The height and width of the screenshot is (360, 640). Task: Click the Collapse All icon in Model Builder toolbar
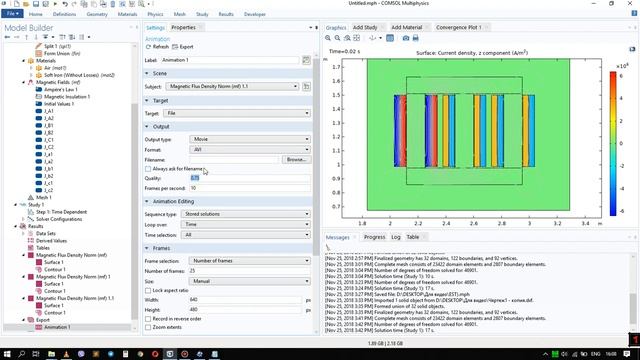(x=62, y=37)
